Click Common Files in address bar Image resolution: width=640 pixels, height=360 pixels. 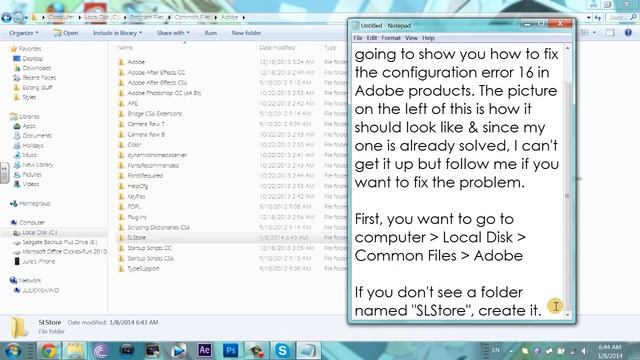(x=192, y=17)
